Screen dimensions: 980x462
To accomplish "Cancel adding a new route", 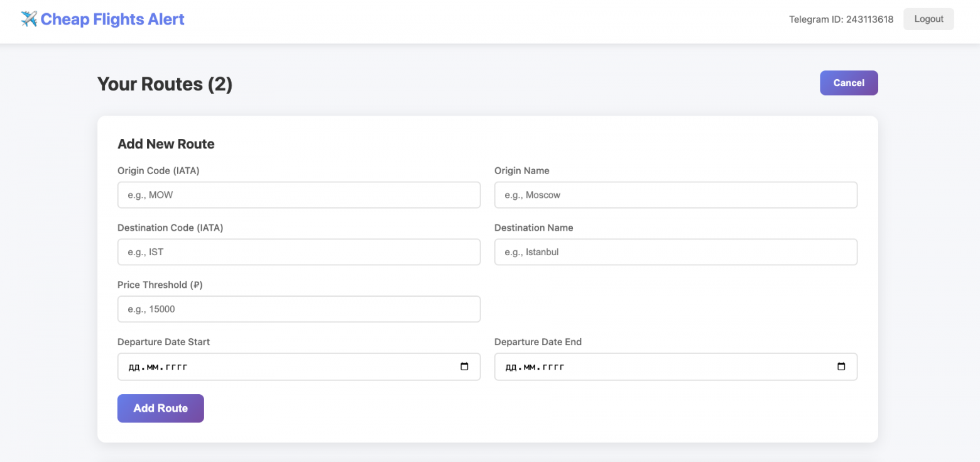I will tap(849, 83).
